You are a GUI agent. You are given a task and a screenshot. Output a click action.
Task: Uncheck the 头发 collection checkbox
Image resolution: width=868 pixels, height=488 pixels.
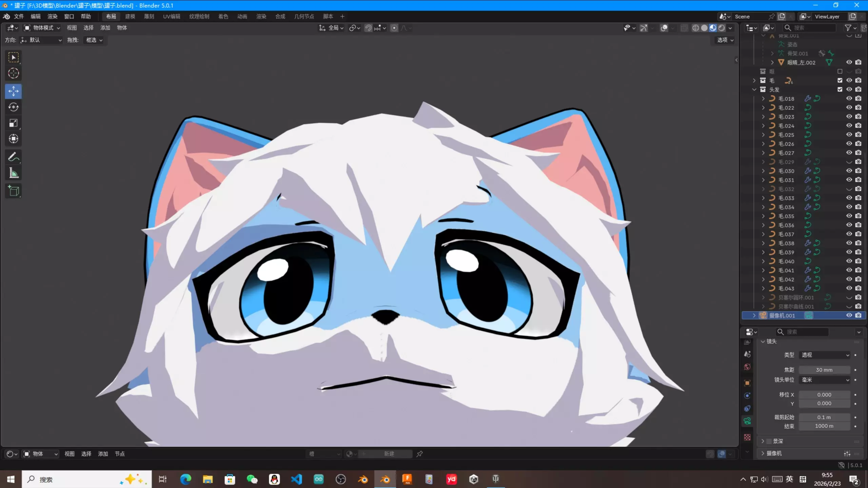[x=840, y=89]
